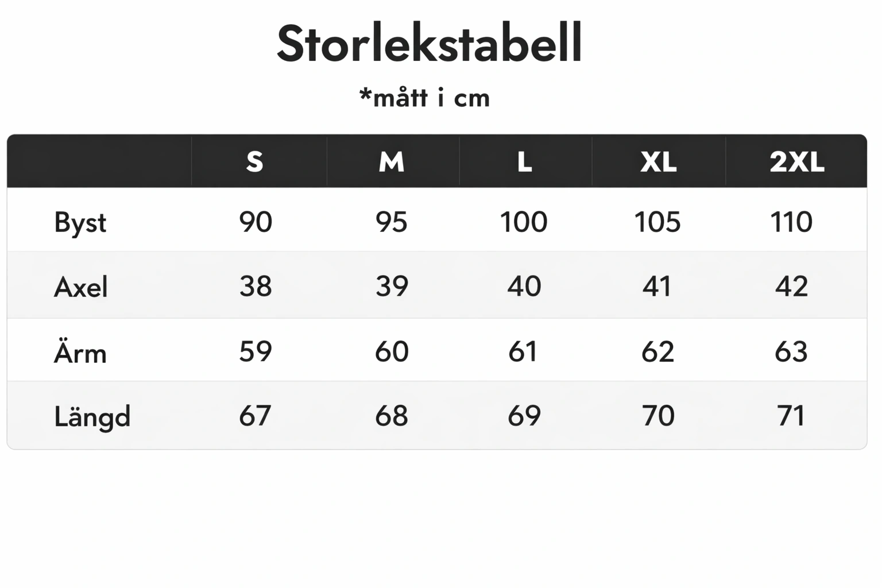Select the Byst row label
Viewport: 882px width, 588px height.
click(80, 223)
